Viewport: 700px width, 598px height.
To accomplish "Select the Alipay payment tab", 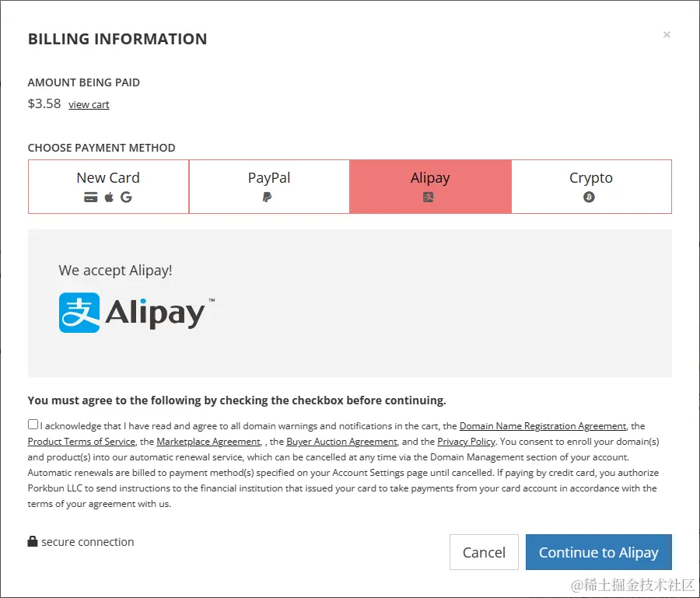I will click(x=430, y=187).
